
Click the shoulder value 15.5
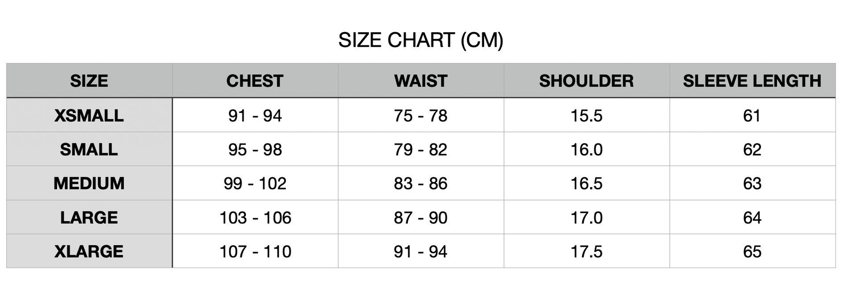click(586, 116)
